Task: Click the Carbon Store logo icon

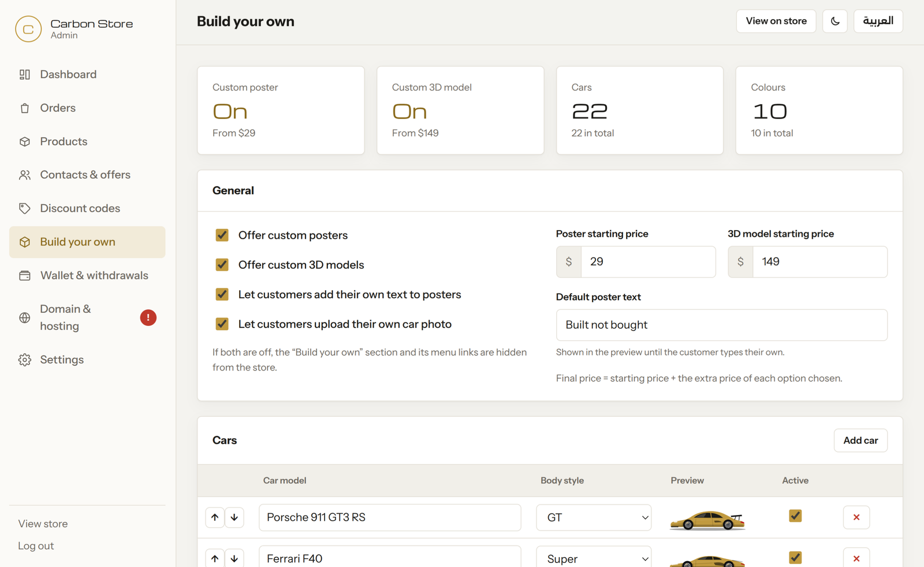Action: pos(28,29)
